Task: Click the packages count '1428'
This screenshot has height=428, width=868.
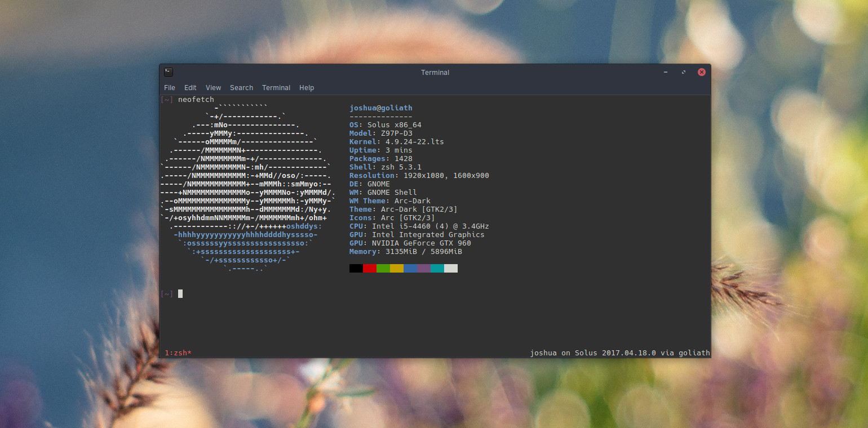Action: pyautogui.click(x=404, y=159)
